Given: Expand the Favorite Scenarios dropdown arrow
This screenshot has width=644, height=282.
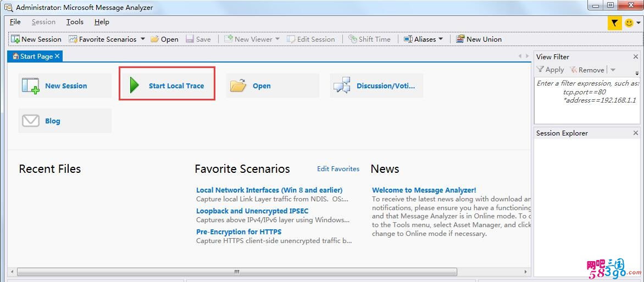Looking at the screenshot, I should point(142,39).
